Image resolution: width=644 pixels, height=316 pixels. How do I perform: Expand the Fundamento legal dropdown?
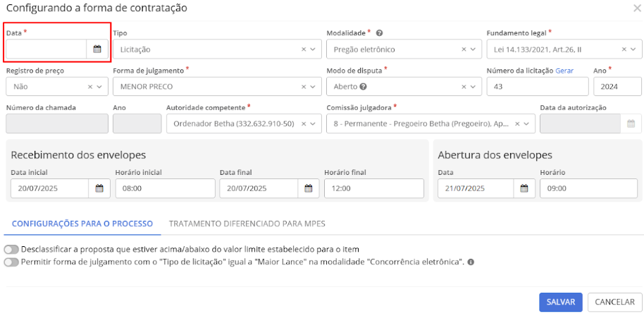click(633, 49)
